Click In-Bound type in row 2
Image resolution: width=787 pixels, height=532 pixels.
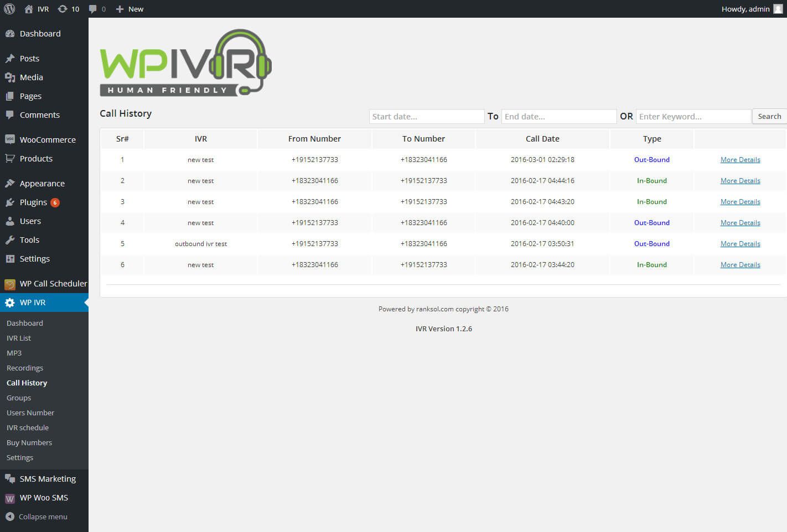[x=652, y=181]
